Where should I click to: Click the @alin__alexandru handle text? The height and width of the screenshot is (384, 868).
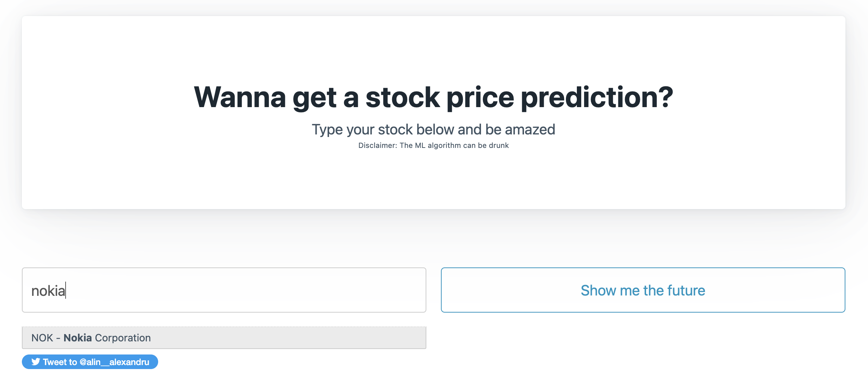[x=114, y=362]
